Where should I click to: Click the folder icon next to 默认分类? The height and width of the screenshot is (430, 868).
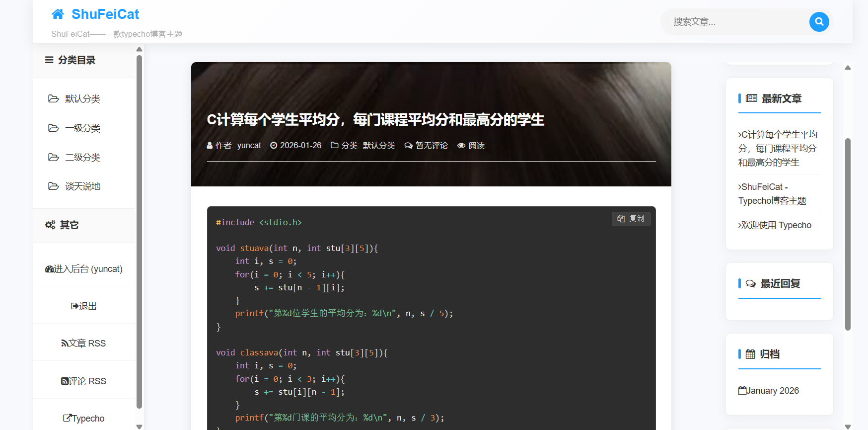pyautogui.click(x=53, y=98)
